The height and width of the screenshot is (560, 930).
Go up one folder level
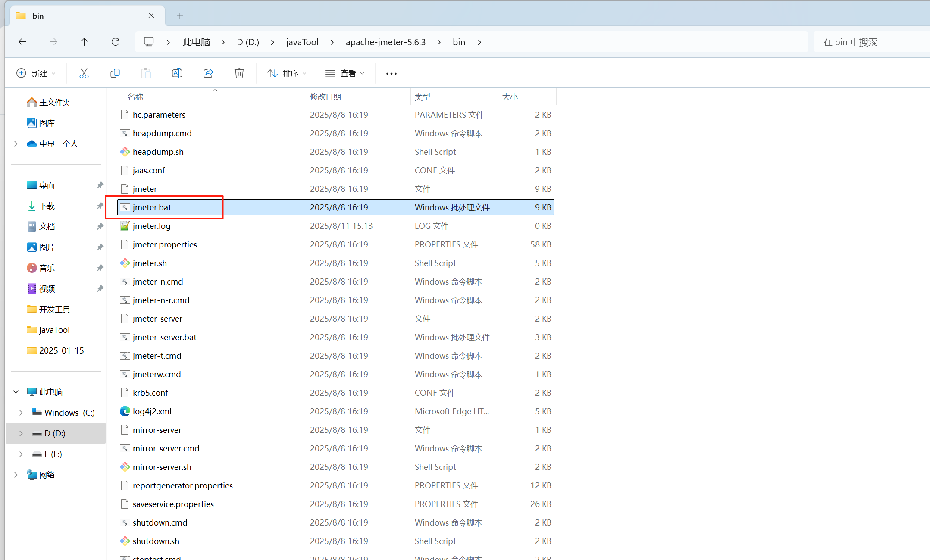(x=84, y=42)
